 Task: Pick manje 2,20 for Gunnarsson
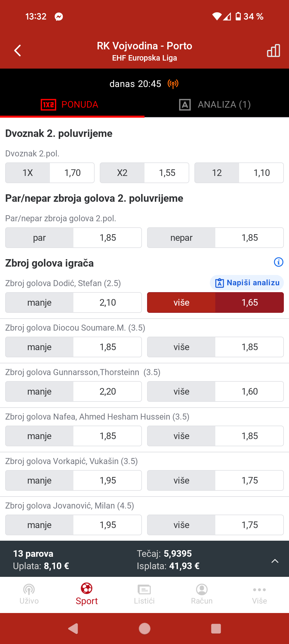pos(73,391)
